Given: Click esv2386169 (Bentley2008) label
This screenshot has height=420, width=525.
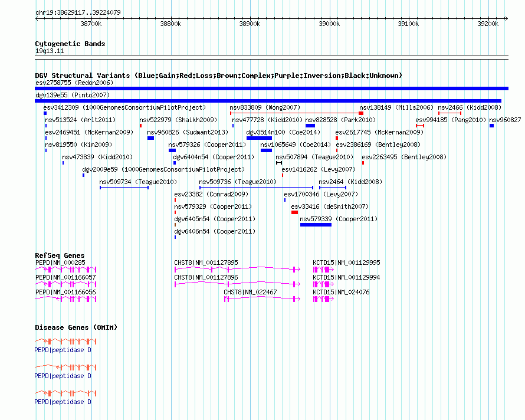Looking at the screenshot, I should 378,145.
